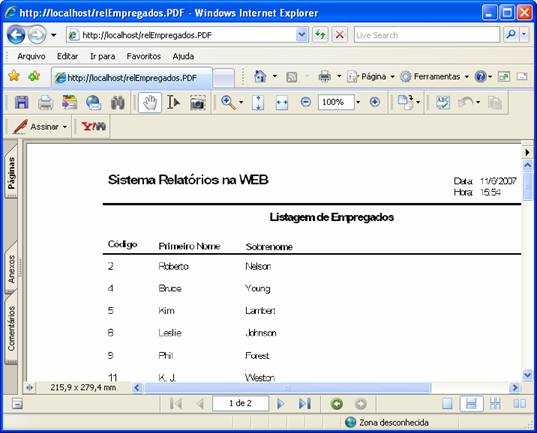This screenshot has height=433, width=537.
Task: Open the Páginas side panel tab
Action: [11, 172]
